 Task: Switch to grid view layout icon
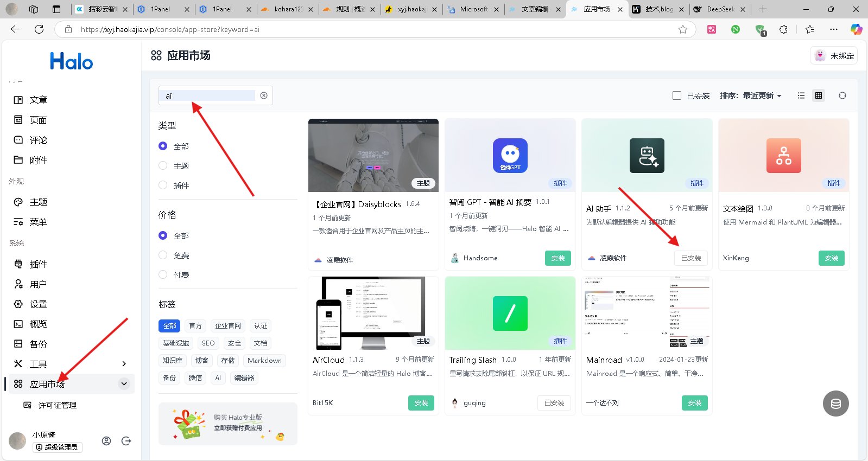(x=819, y=95)
